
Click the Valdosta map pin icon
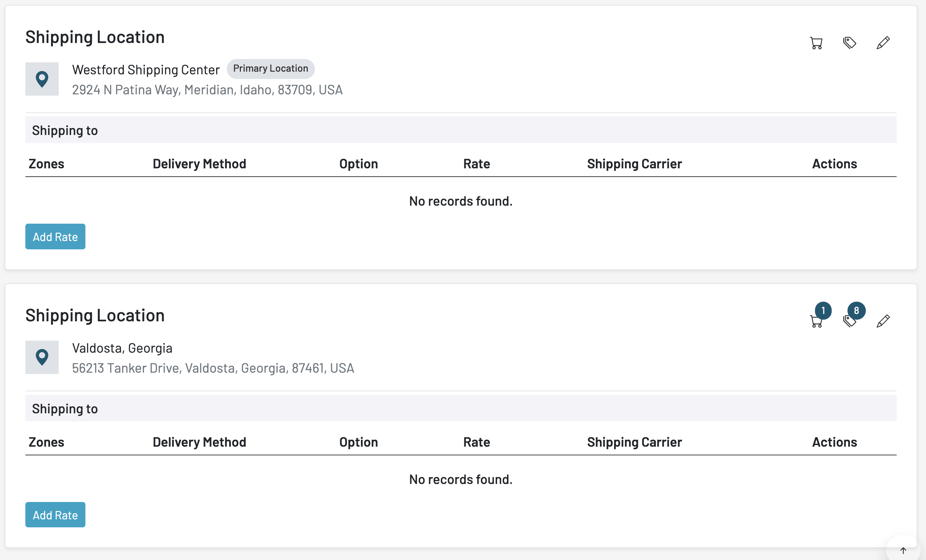pyautogui.click(x=42, y=357)
